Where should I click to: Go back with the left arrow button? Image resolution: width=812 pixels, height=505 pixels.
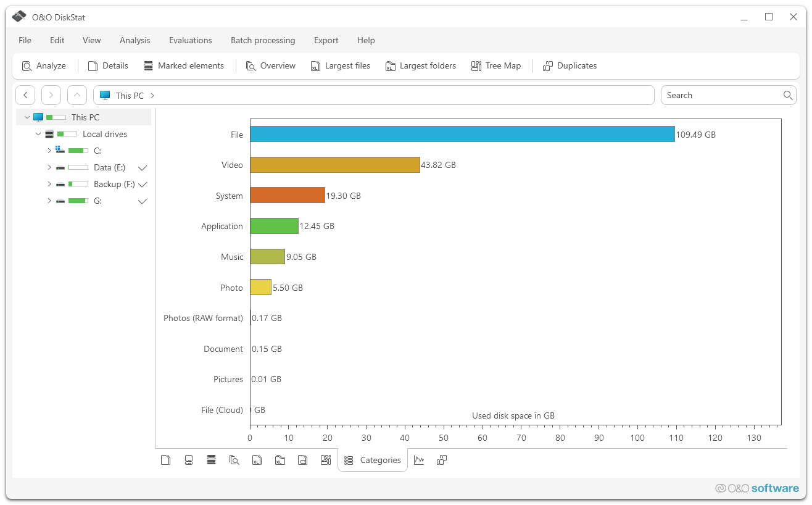pyautogui.click(x=25, y=95)
